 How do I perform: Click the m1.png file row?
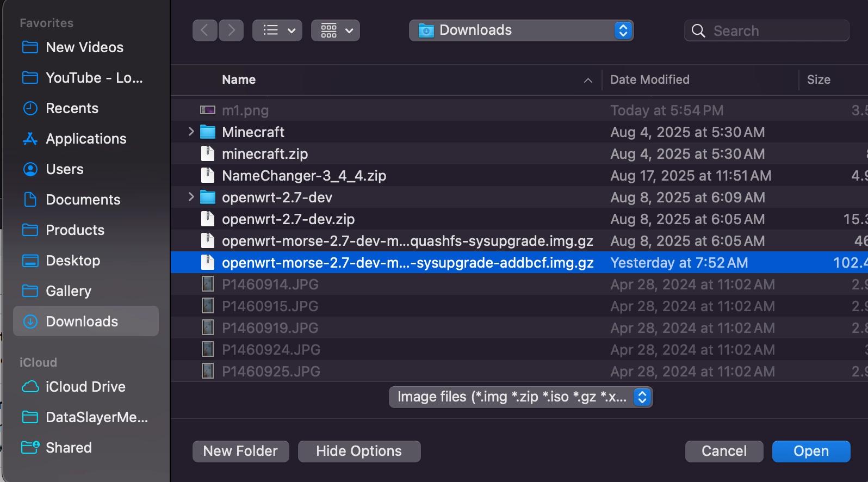click(519, 110)
